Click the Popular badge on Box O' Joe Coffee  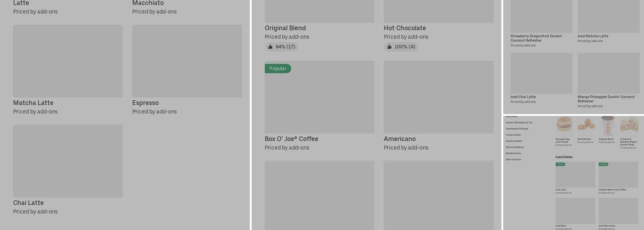(278, 69)
